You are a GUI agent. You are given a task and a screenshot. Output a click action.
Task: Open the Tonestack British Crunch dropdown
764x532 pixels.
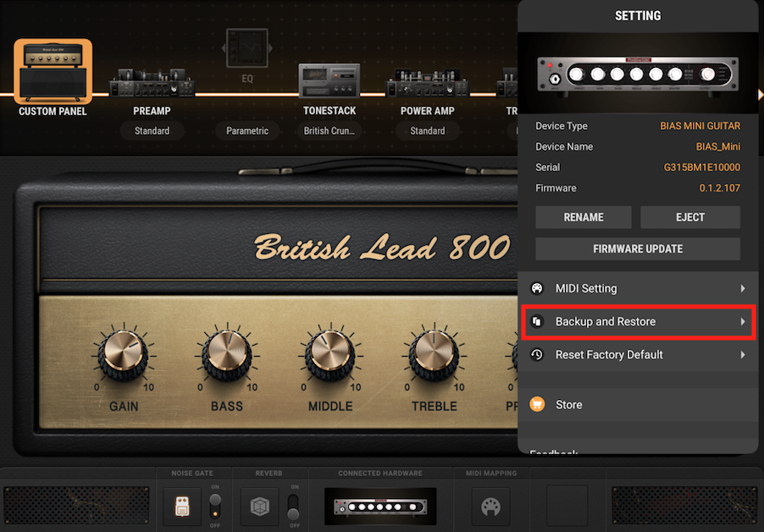(329, 131)
